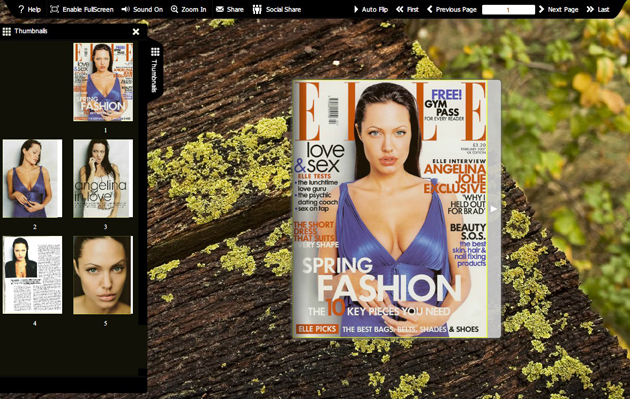The image size is (630, 399).
Task: Select page 5 face close-up thumbnail
Action: (x=103, y=275)
